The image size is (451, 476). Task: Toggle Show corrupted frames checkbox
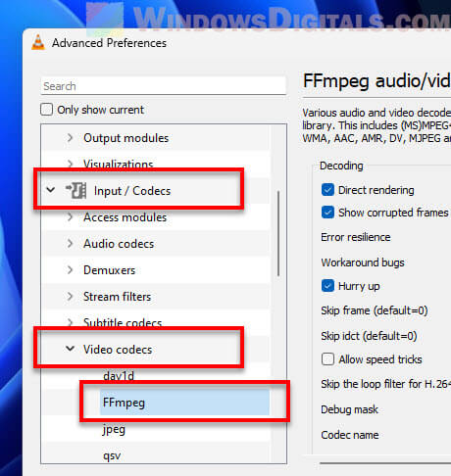[327, 213]
